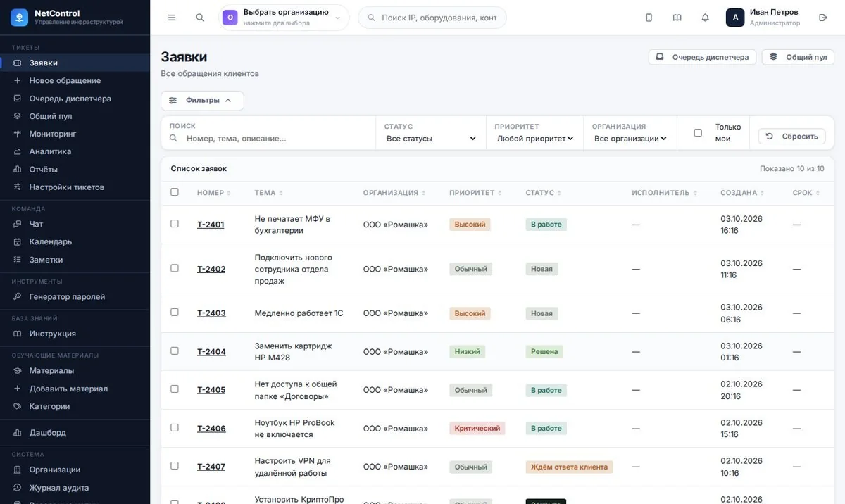Click the Организации sidebar icon

pyautogui.click(x=17, y=470)
